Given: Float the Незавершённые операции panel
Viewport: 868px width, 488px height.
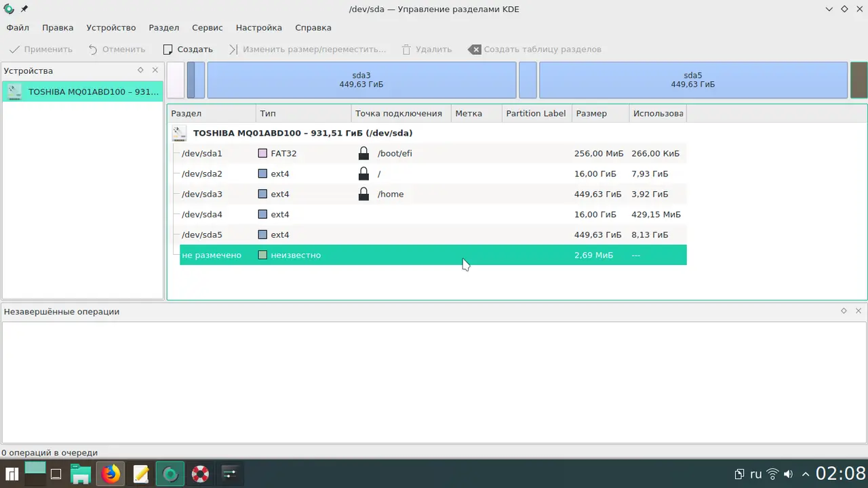Looking at the screenshot, I should (844, 311).
